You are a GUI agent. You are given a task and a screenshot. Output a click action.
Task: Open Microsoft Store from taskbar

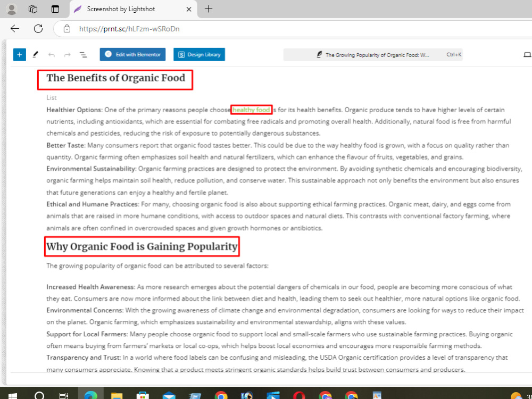pyautogui.click(x=143, y=396)
